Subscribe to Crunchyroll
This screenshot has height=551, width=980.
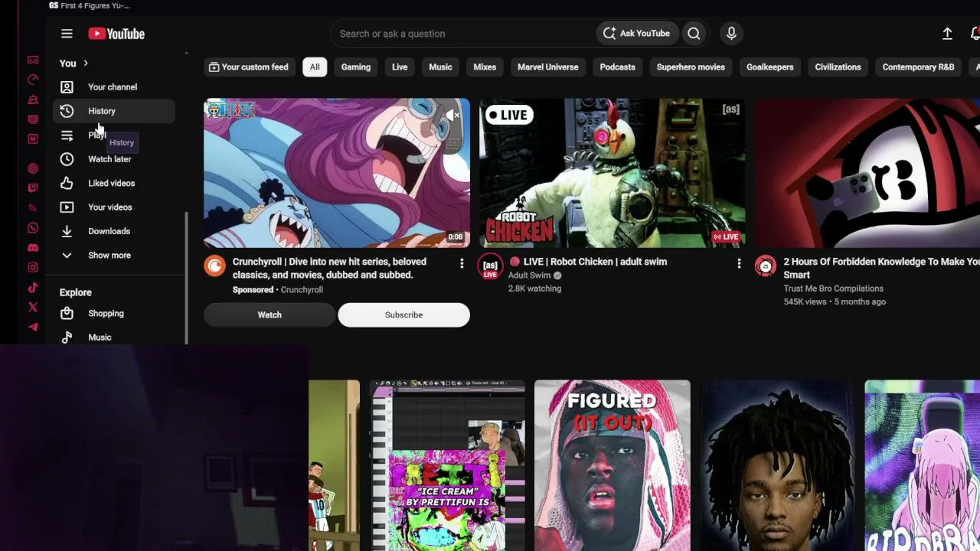pyautogui.click(x=403, y=315)
